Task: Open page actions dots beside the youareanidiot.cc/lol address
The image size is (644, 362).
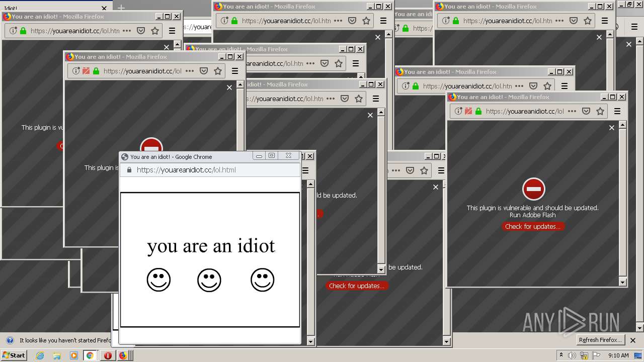Action: pos(190,71)
